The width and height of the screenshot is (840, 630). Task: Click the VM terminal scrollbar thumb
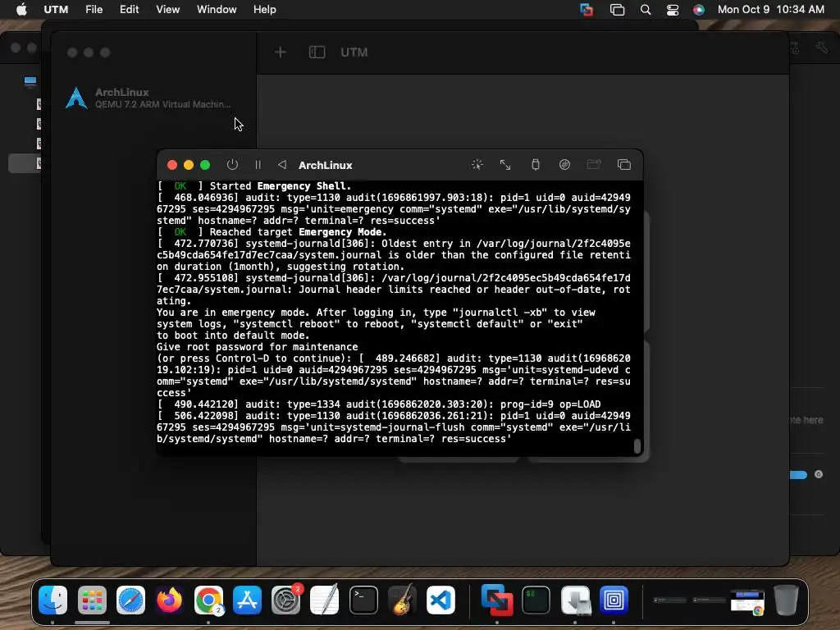click(637, 445)
